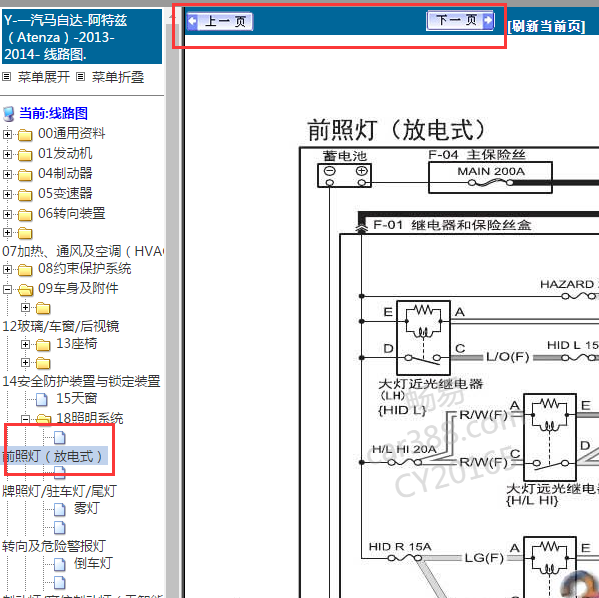The height and width of the screenshot is (598, 599).
Task: Open the 04制动器 tree entry
Action: click(x=65, y=173)
